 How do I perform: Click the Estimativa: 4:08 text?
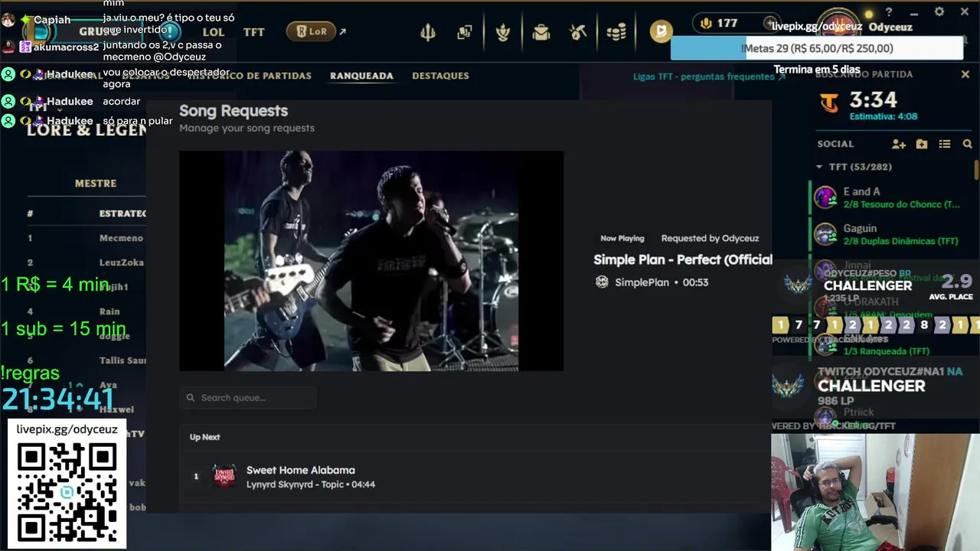coord(884,116)
